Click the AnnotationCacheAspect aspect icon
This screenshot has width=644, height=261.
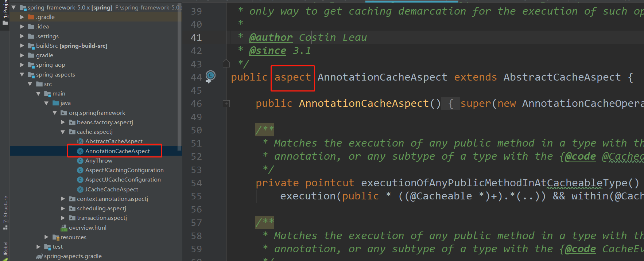(80, 151)
